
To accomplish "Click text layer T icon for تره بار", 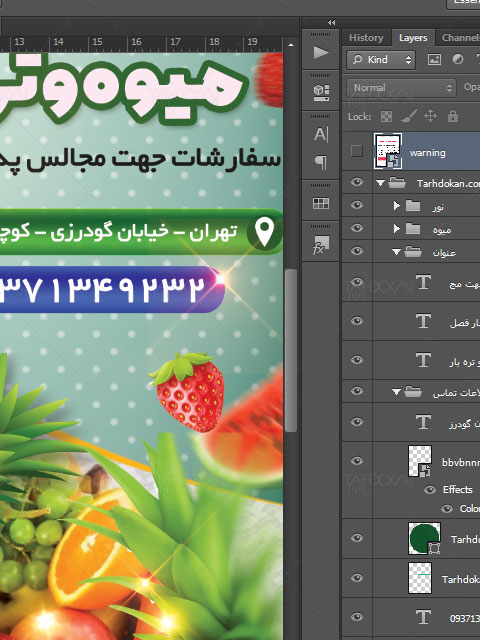I will pyautogui.click(x=423, y=360).
